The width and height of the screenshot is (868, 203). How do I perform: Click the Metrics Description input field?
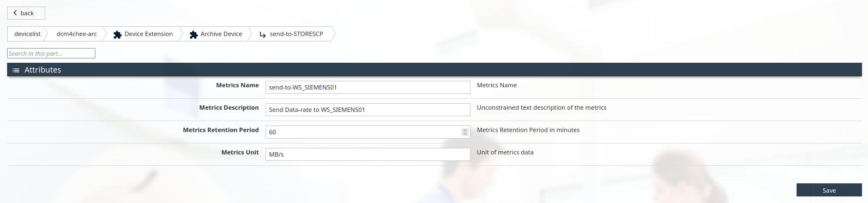pos(368,110)
